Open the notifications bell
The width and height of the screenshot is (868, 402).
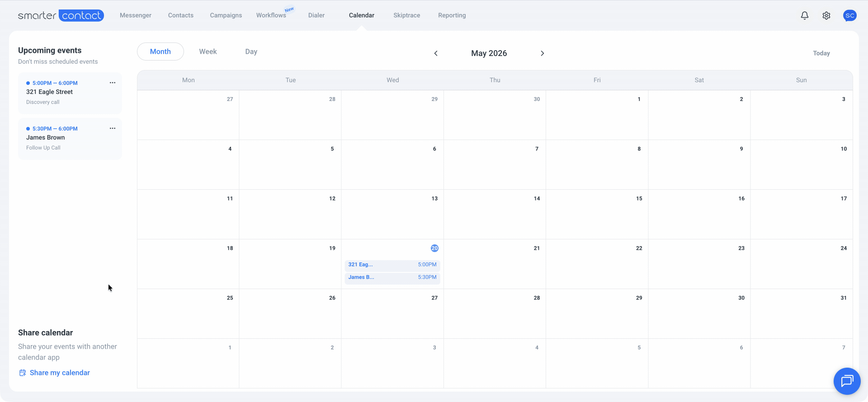coord(805,15)
